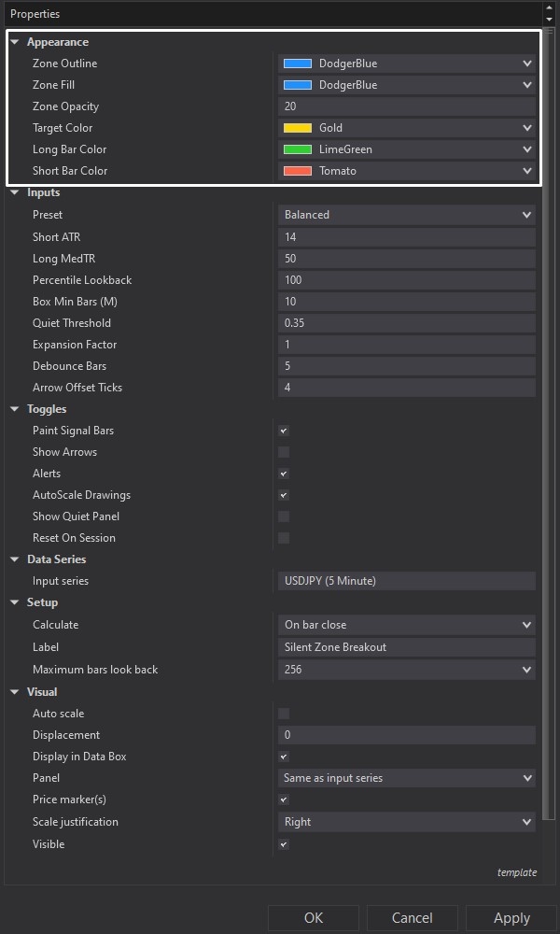Click the Cancel button
Image resolution: width=560 pixels, height=934 pixels.
pyautogui.click(x=412, y=918)
